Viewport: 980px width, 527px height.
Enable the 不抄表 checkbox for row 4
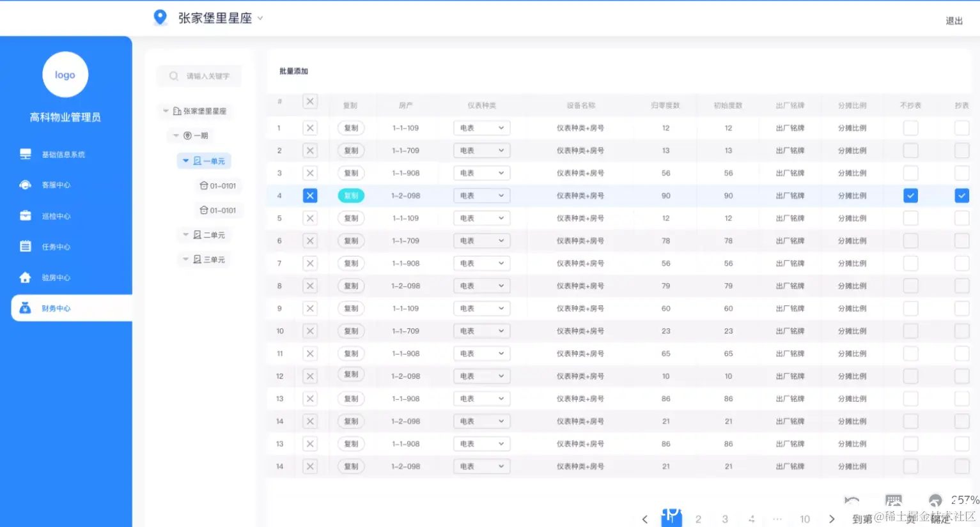tap(910, 195)
